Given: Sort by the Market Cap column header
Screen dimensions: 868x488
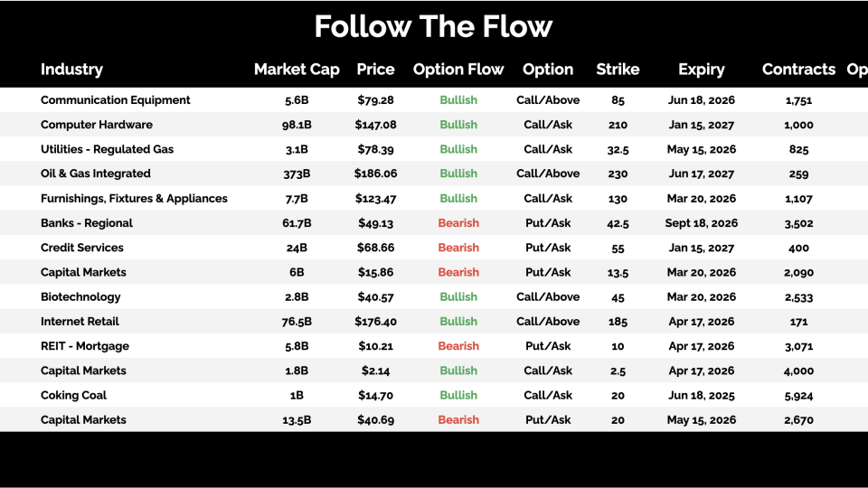Looking at the screenshot, I should tap(297, 70).
